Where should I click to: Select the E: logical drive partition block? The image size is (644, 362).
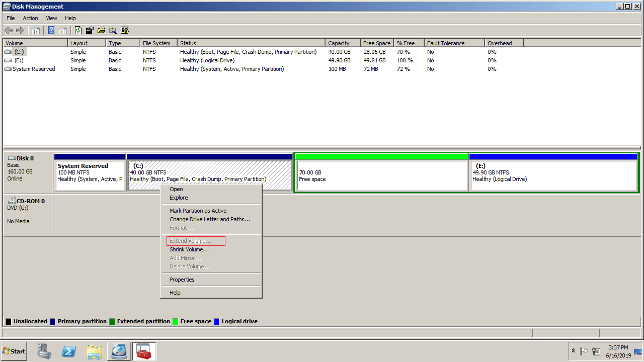(x=552, y=175)
